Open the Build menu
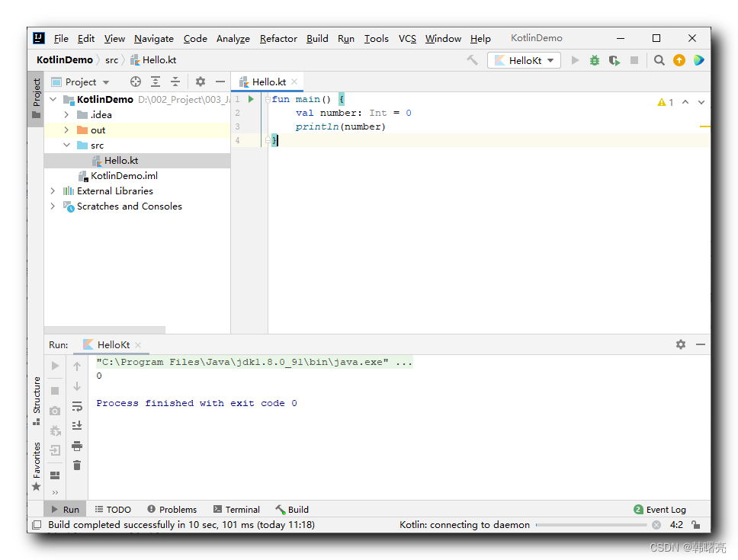This screenshot has height=560, width=738. point(317,39)
